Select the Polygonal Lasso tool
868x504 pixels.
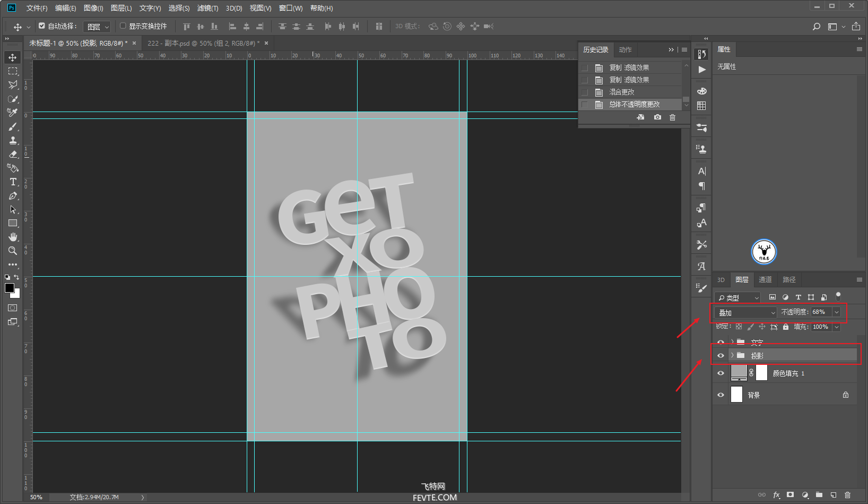pos(13,85)
